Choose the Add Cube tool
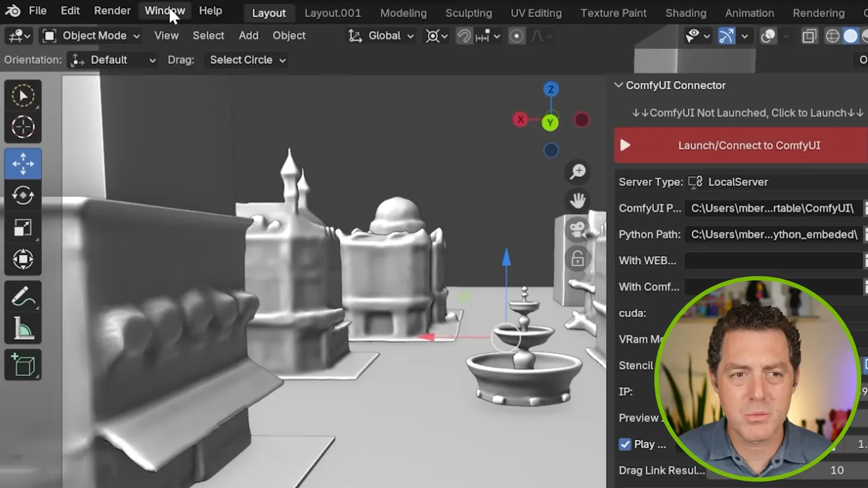 23,365
